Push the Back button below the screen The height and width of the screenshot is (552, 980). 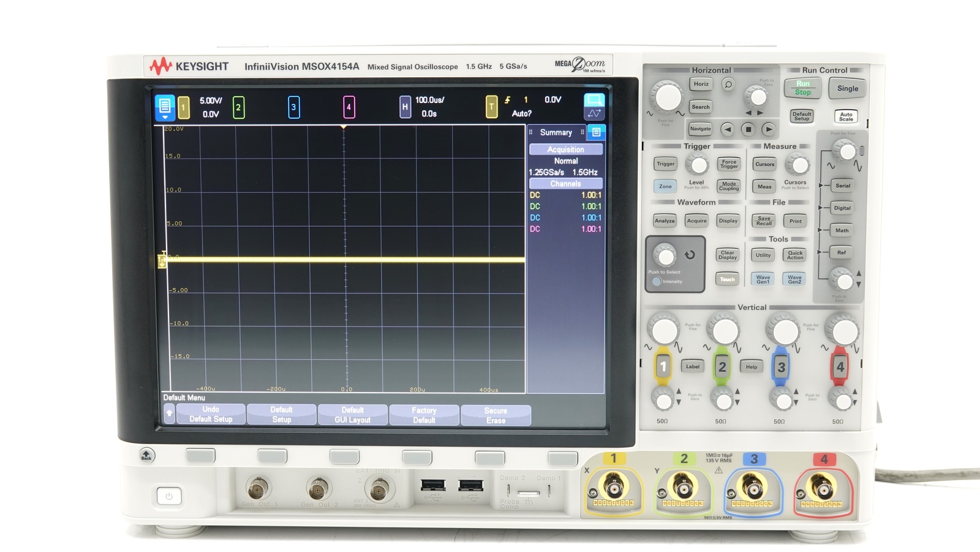[146, 455]
